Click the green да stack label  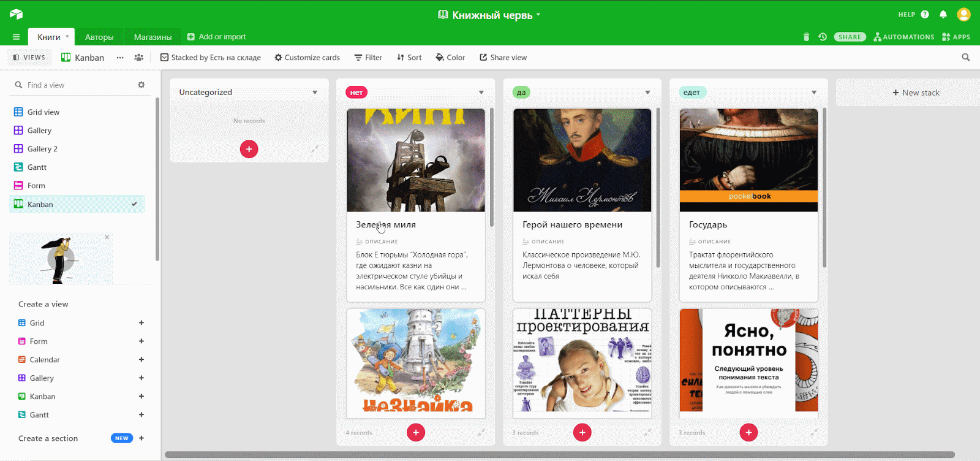(521, 93)
